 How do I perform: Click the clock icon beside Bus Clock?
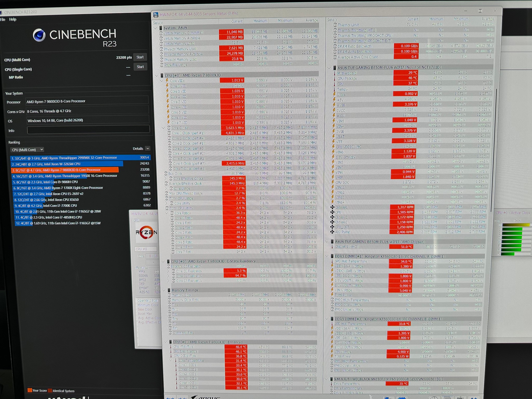pyautogui.click(x=166, y=174)
